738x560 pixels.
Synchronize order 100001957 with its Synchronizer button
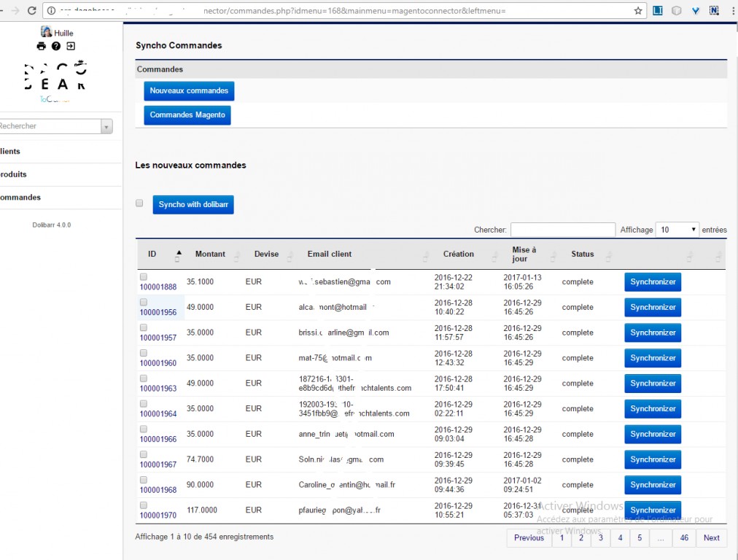(652, 332)
